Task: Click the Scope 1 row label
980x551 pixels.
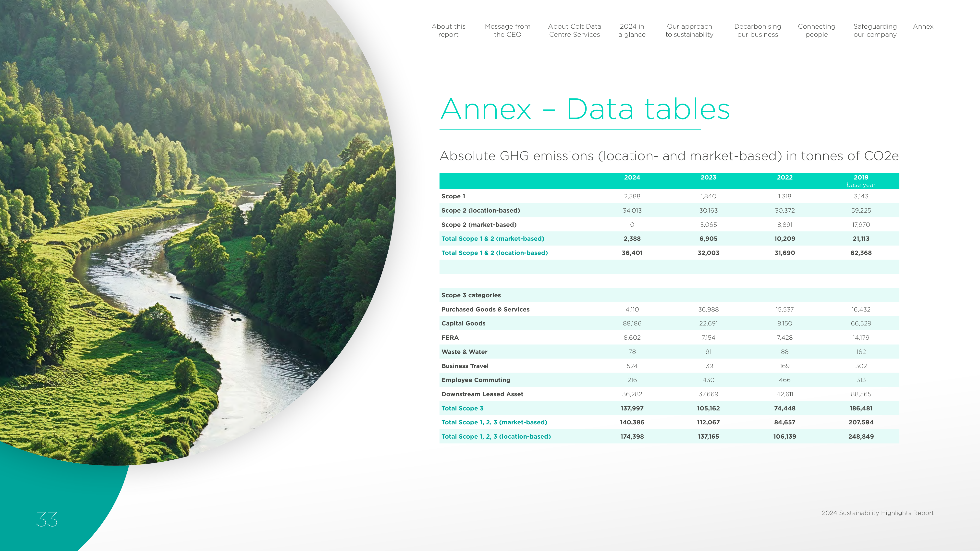Action: [x=453, y=196]
